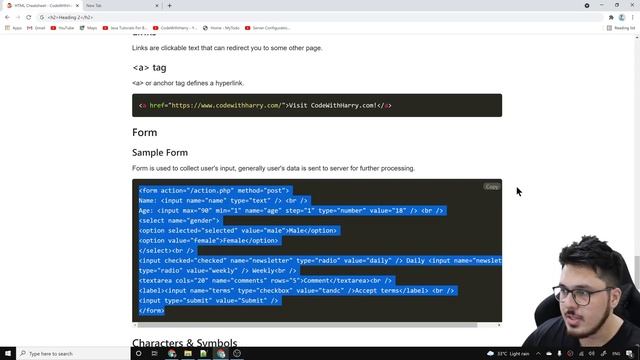Image resolution: width=640 pixels, height=360 pixels.
Task: Click the closing </form> tag line
Action: [x=151, y=311]
